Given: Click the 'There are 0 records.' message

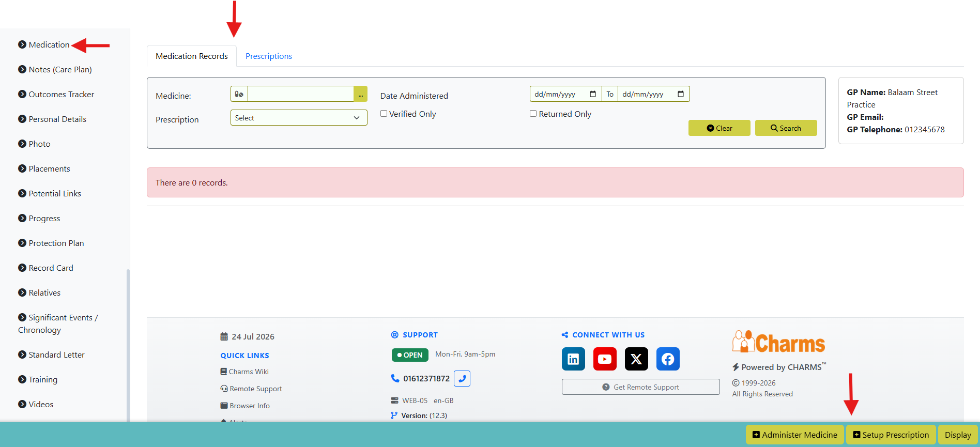Looking at the screenshot, I should [192, 182].
